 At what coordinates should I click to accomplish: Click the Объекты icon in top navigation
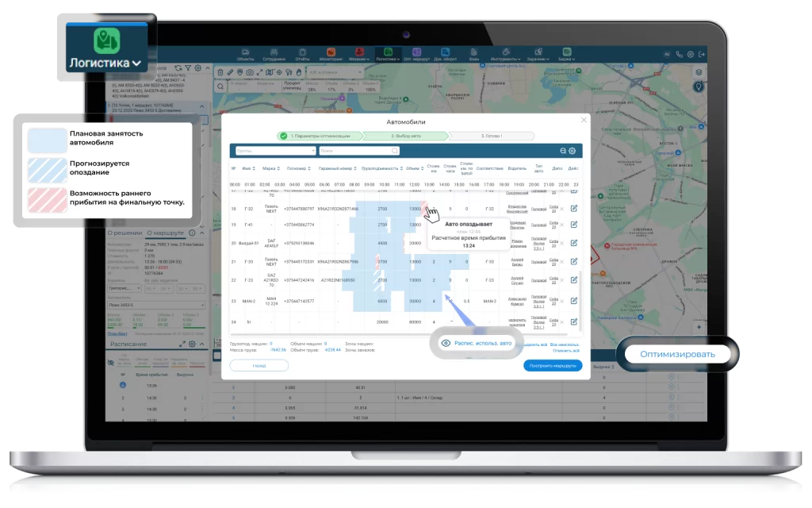[245, 54]
